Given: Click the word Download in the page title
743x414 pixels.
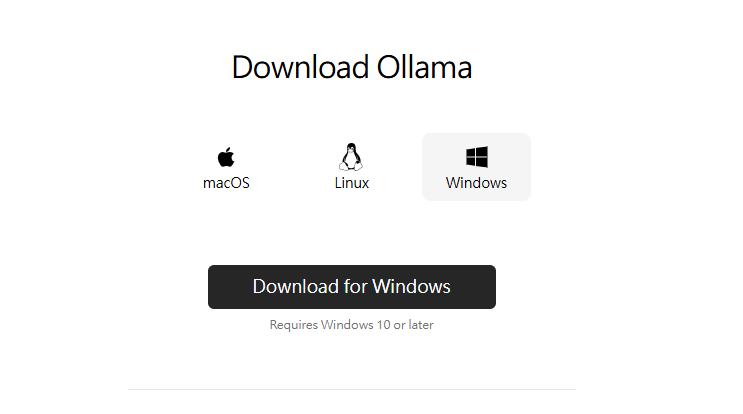Looking at the screenshot, I should (x=300, y=67).
